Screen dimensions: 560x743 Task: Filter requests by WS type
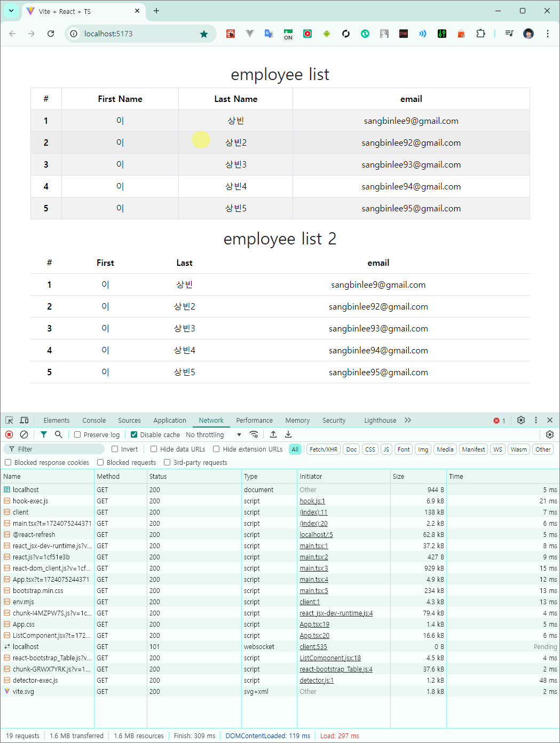click(498, 449)
